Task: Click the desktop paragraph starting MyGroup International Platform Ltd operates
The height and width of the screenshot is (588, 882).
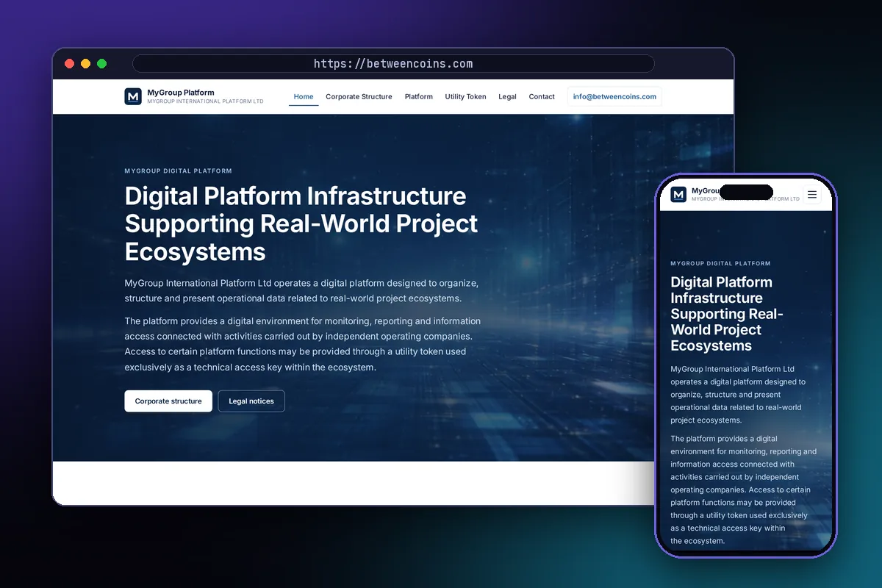Action: 301,291
